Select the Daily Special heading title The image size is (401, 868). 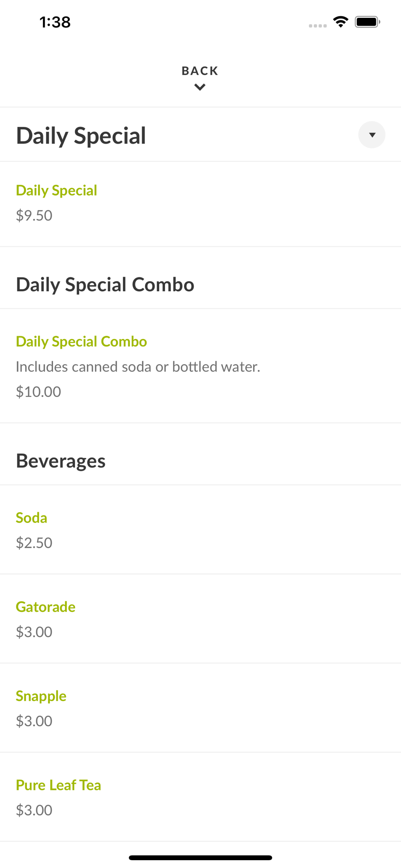pyautogui.click(x=81, y=135)
